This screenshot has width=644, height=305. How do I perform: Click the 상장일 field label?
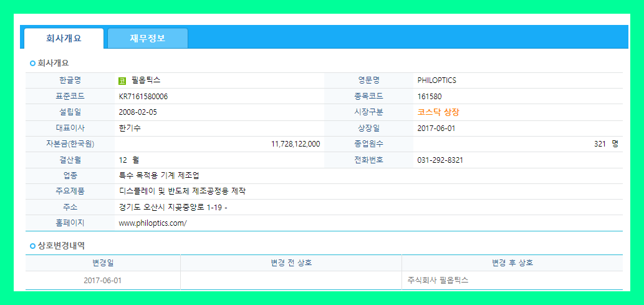click(369, 128)
